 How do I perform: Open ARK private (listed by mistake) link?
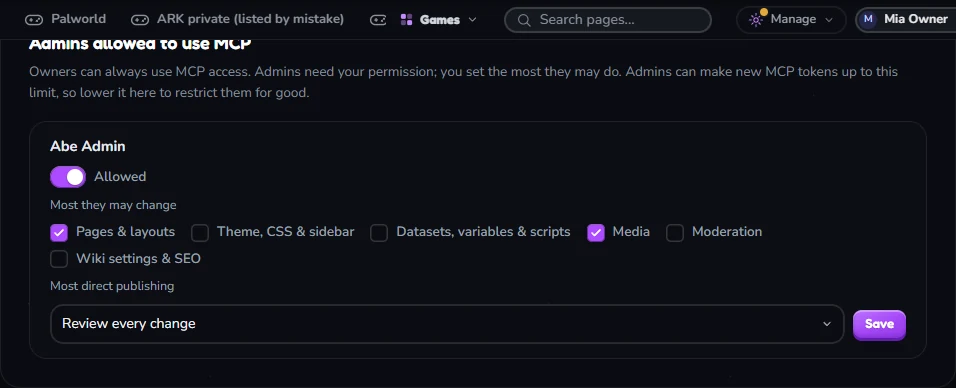(x=237, y=20)
